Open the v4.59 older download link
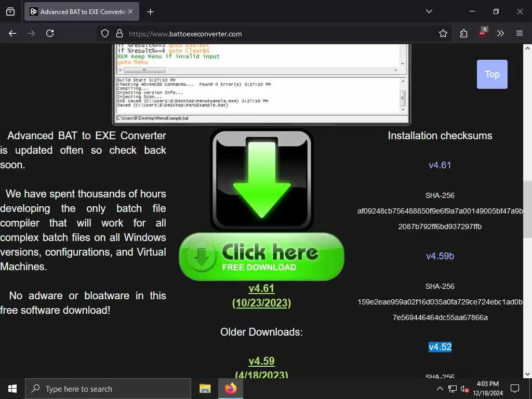 click(x=261, y=361)
